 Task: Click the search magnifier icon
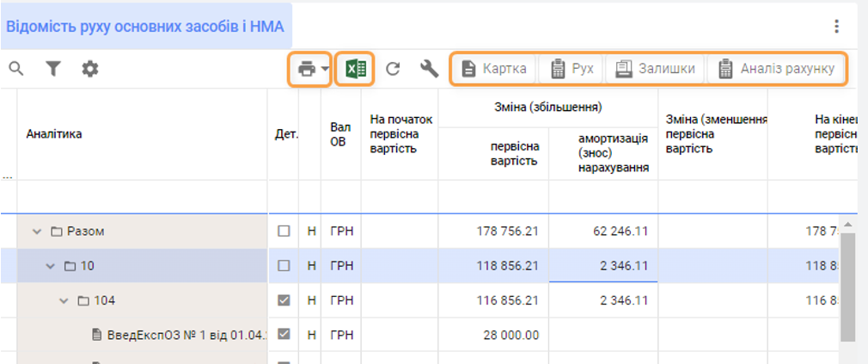click(x=15, y=69)
